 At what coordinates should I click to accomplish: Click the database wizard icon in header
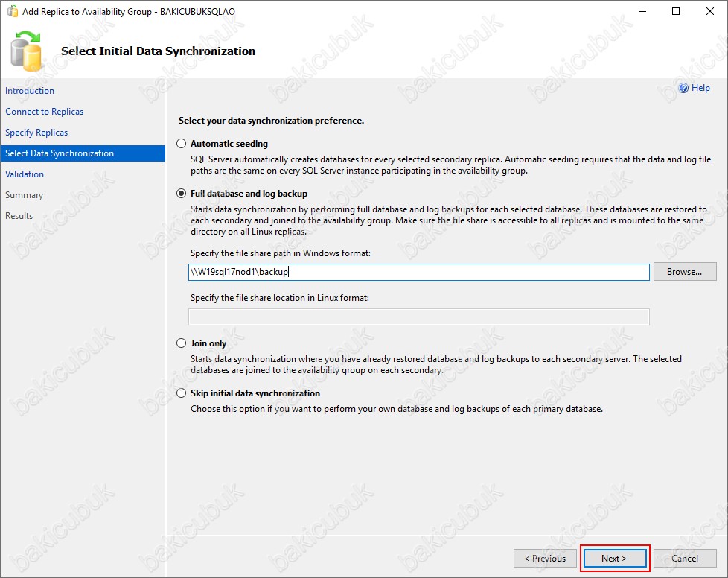pos(26,51)
